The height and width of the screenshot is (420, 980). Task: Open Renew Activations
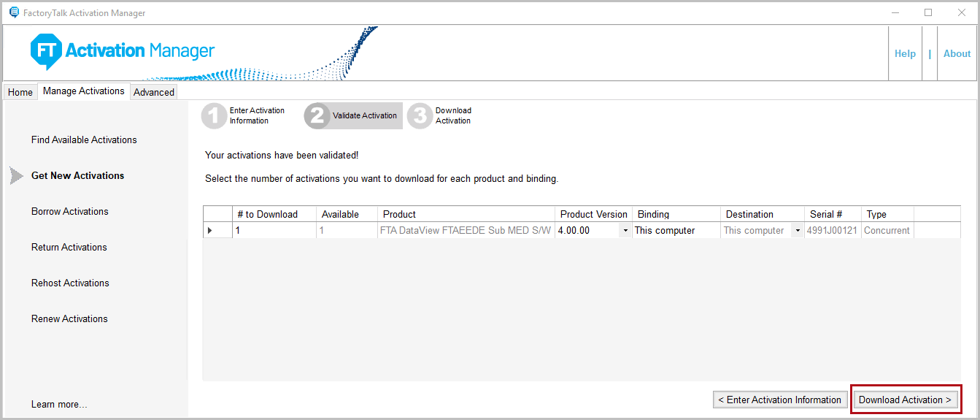[x=69, y=318]
